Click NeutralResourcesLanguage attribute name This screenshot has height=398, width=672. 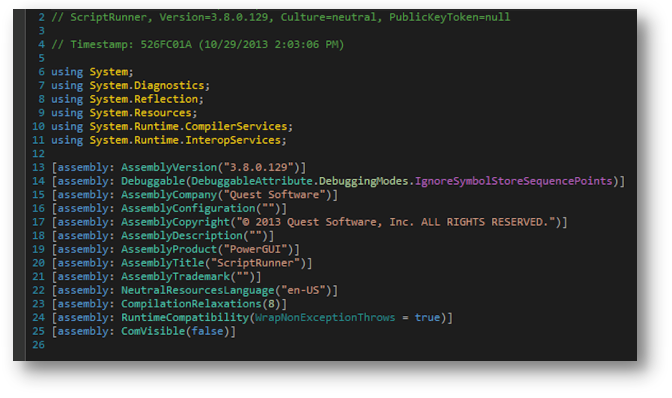pos(198,290)
